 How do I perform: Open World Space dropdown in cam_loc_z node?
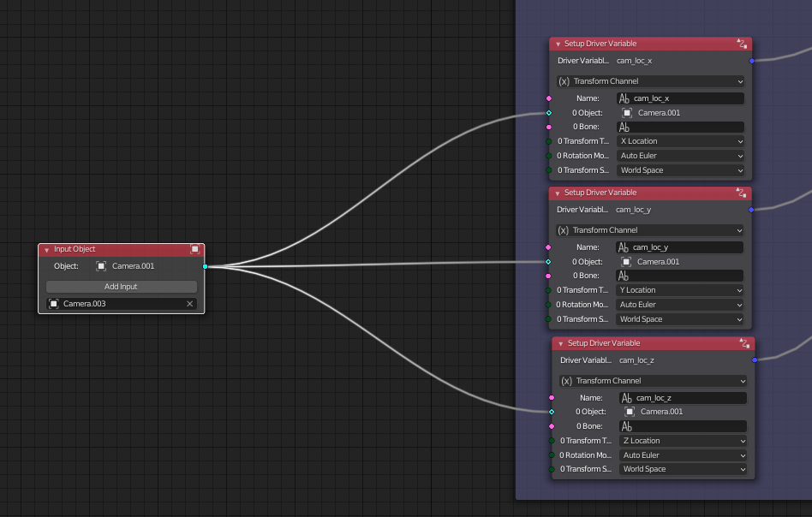[x=683, y=469]
